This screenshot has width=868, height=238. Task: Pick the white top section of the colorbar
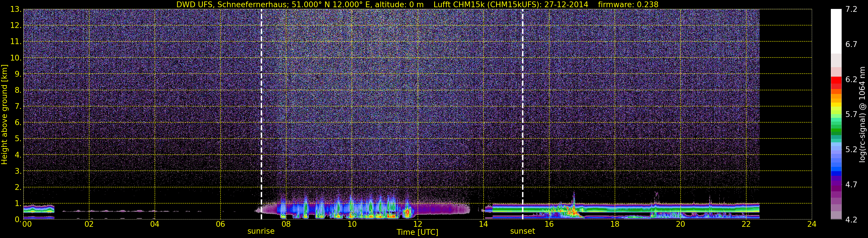point(836,31)
